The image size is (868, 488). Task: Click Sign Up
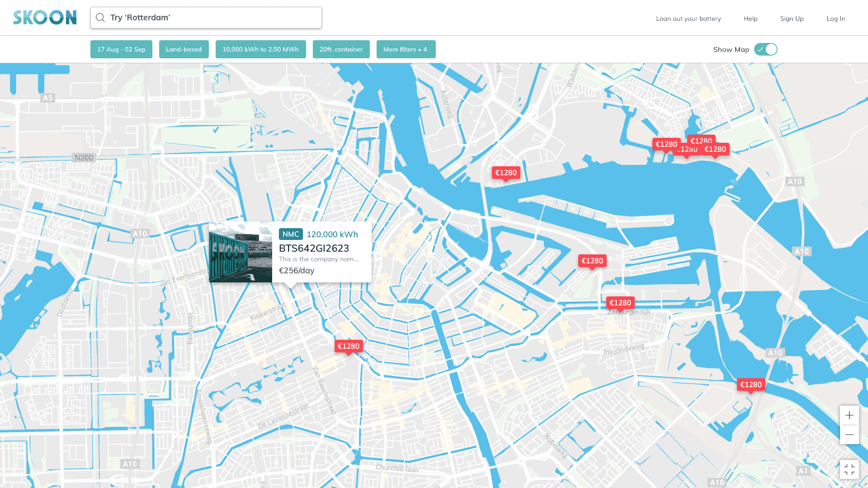coord(792,19)
